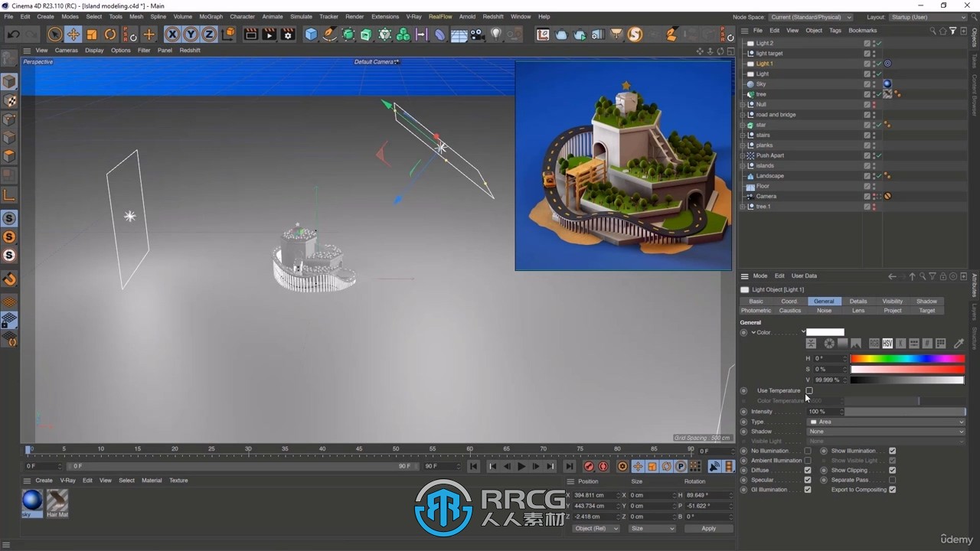Click the eyedropper color picker icon
This screenshot has width=980, height=551.
pyautogui.click(x=959, y=344)
